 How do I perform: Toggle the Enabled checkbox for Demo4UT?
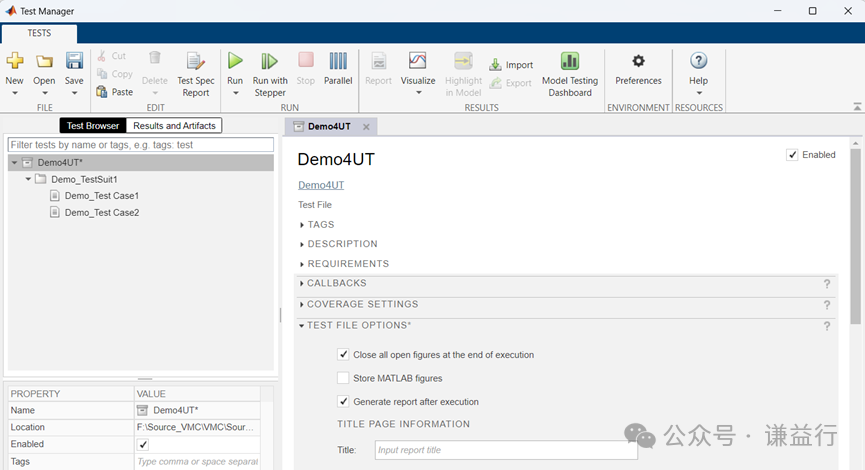click(792, 155)
